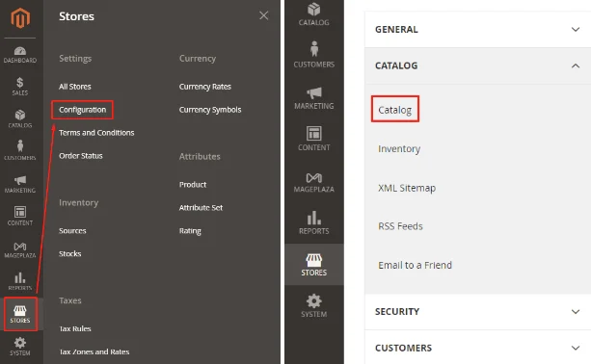Select the Catalog sub-tab
Screen dimensions: 591x364
pos(395,109)
